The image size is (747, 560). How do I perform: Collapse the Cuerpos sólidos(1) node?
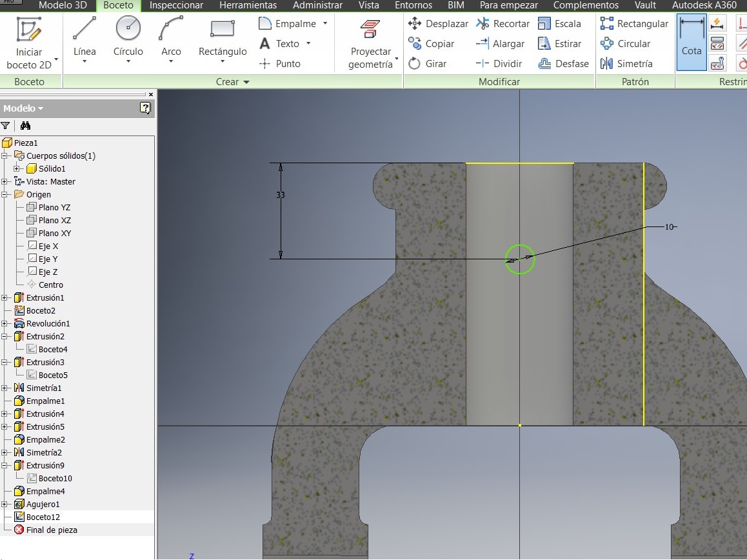(5, 156)
